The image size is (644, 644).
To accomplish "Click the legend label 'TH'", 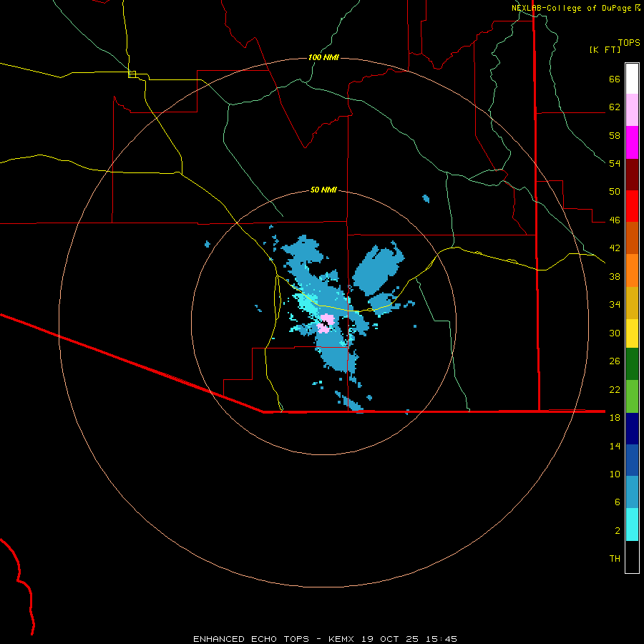I will click(x=615, y=559).
